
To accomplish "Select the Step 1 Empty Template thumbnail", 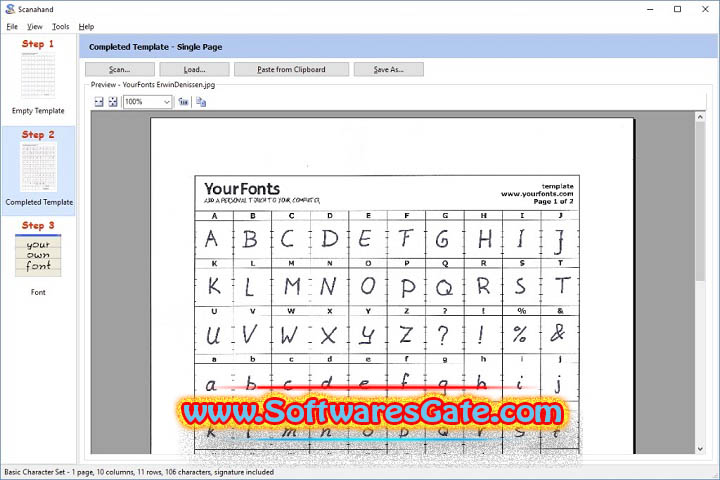I will tap(38, 75).
